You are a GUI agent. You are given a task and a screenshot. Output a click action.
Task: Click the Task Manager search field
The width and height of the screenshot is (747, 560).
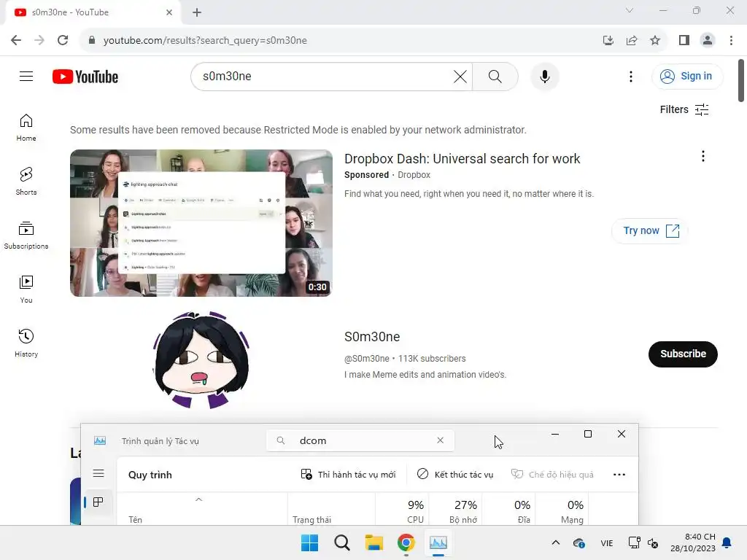pos(360,440)
